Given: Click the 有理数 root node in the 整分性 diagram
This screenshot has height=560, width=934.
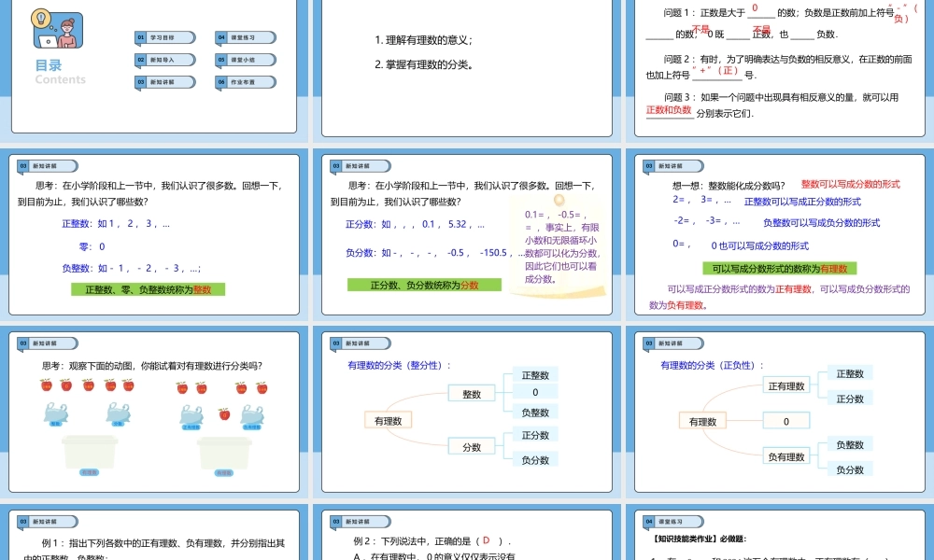Looking at the screenshot, I should [389, 421].
